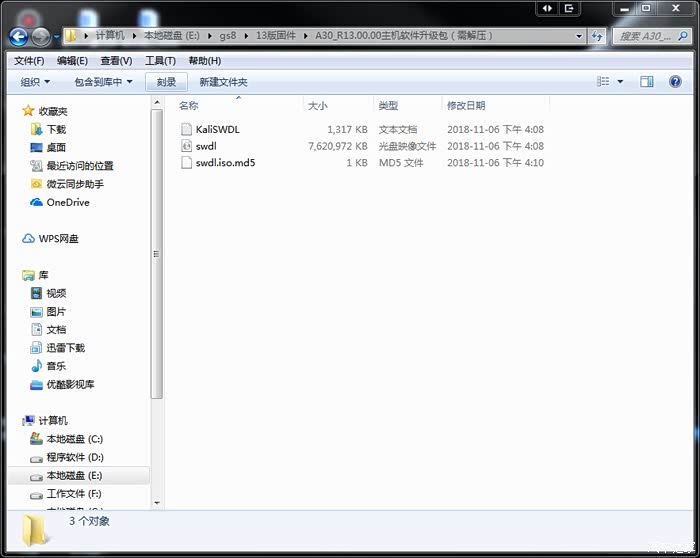
Task: Select the swdl disc image file
Action: tap(206, 146)
